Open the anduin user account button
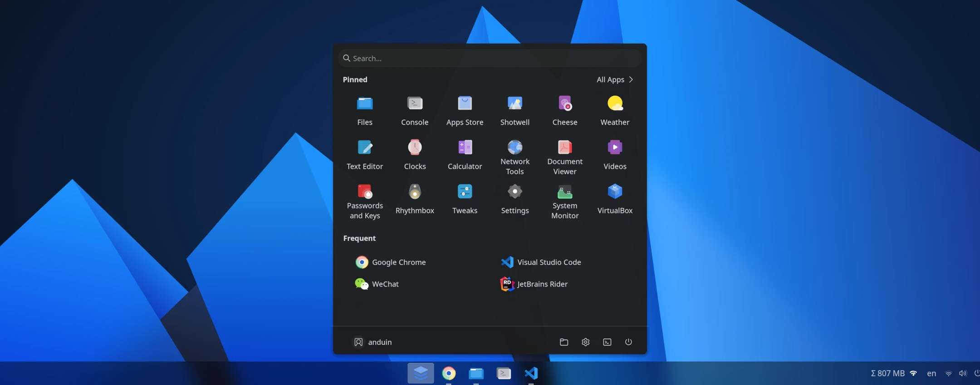Viewport: 980px width, 385px height. click(x=372, y=342)
